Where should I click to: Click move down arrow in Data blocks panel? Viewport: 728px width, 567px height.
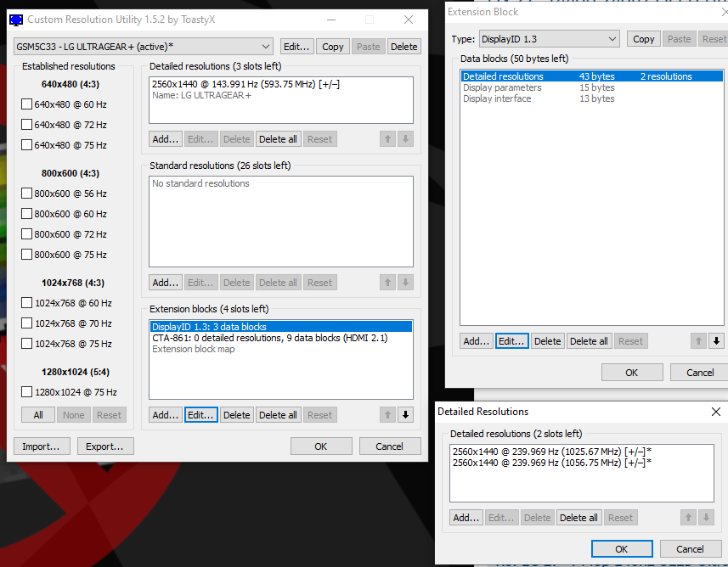716,341
